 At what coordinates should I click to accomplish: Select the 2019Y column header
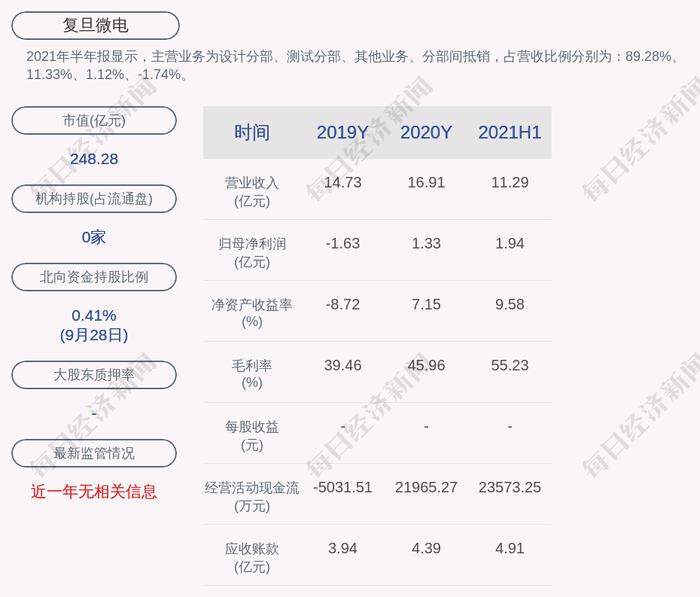pos(342,132)
